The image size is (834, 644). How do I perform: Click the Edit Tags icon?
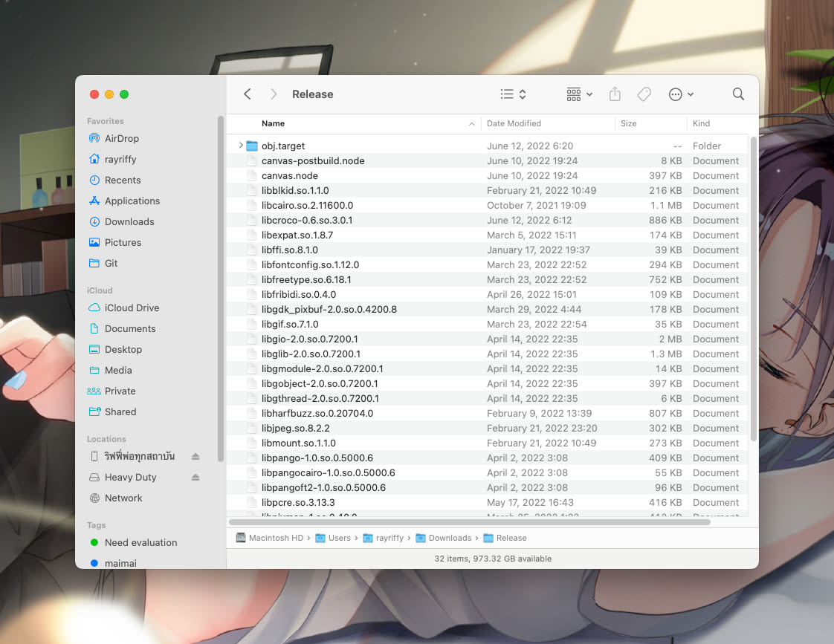pyautogui.click(x=644, y=94)
